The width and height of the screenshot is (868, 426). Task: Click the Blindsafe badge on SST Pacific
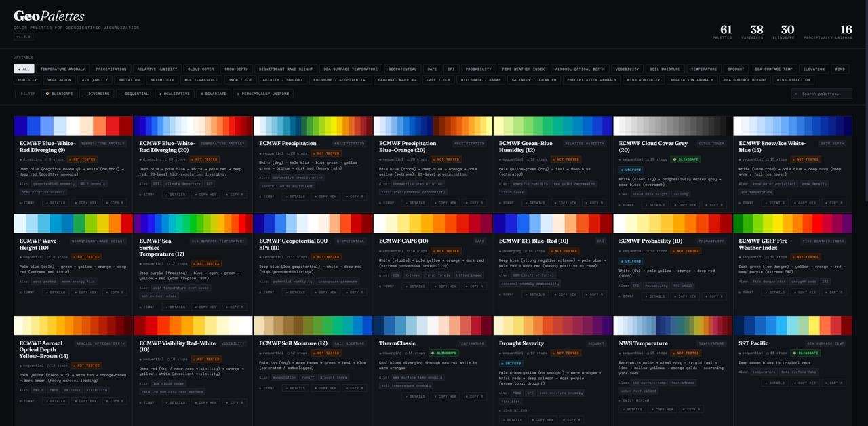tap(806, 353)
